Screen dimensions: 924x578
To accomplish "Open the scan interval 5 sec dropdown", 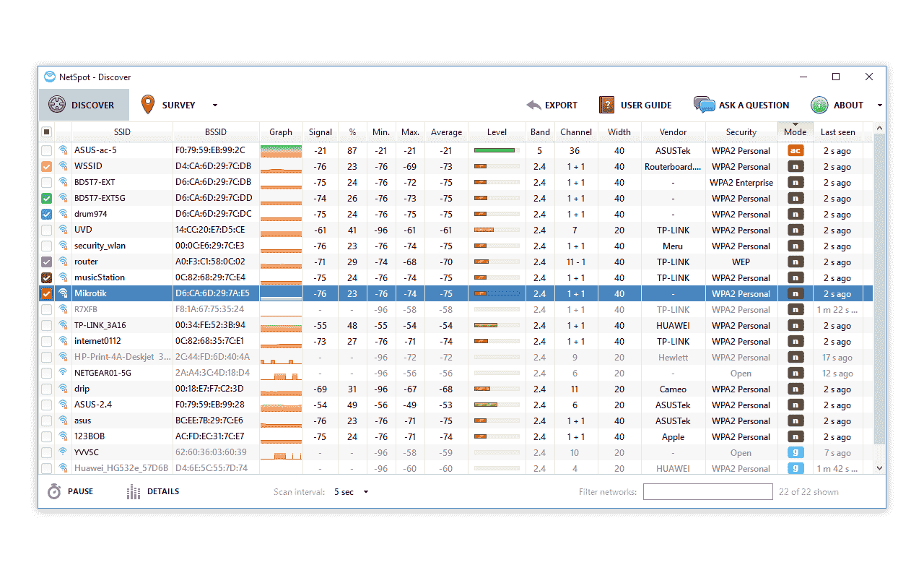I will point(352,492).
